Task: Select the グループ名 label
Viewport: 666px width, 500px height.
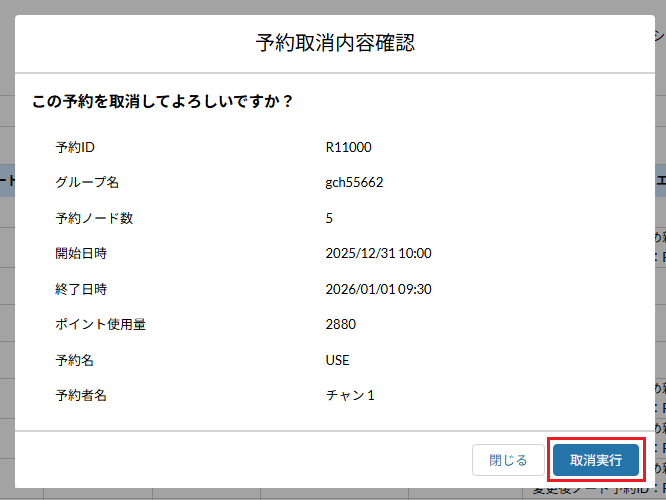Action: pos(87,183)
